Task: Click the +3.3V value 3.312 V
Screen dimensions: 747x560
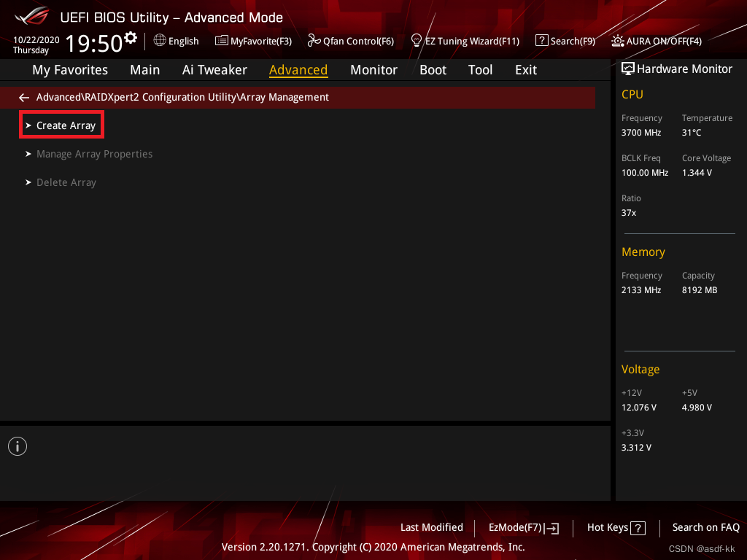Action: tap(636, 448)
